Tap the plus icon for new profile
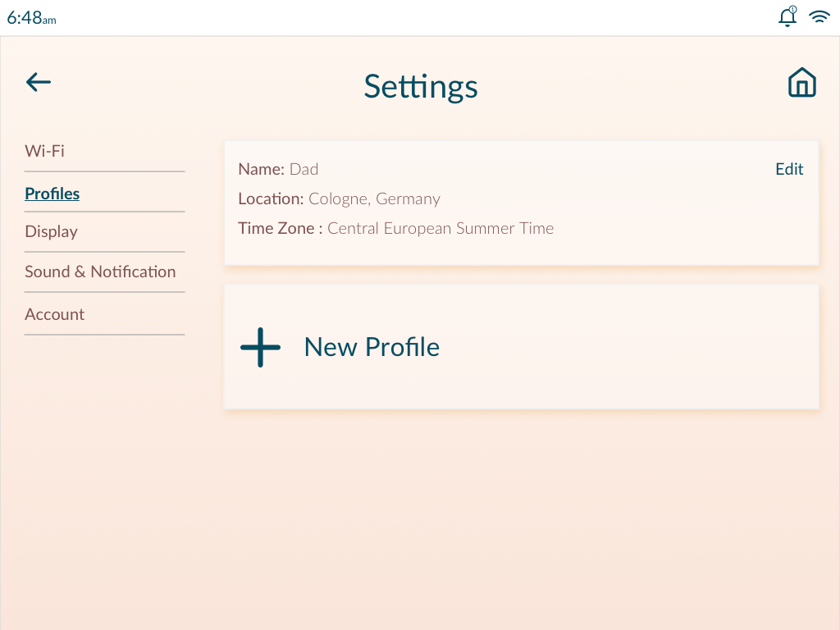The width and height of the screenshot is (840, 630). coord(260,347)
